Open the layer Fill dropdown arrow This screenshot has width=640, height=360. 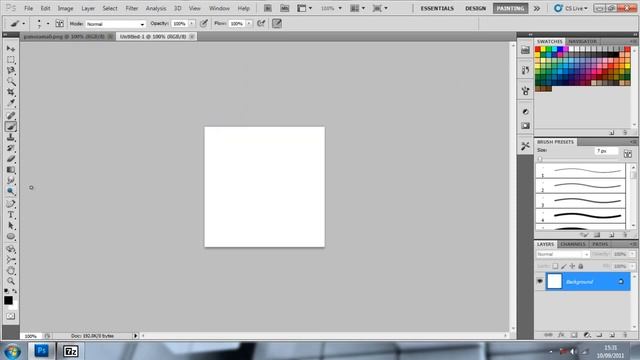[x=632, y=266]
